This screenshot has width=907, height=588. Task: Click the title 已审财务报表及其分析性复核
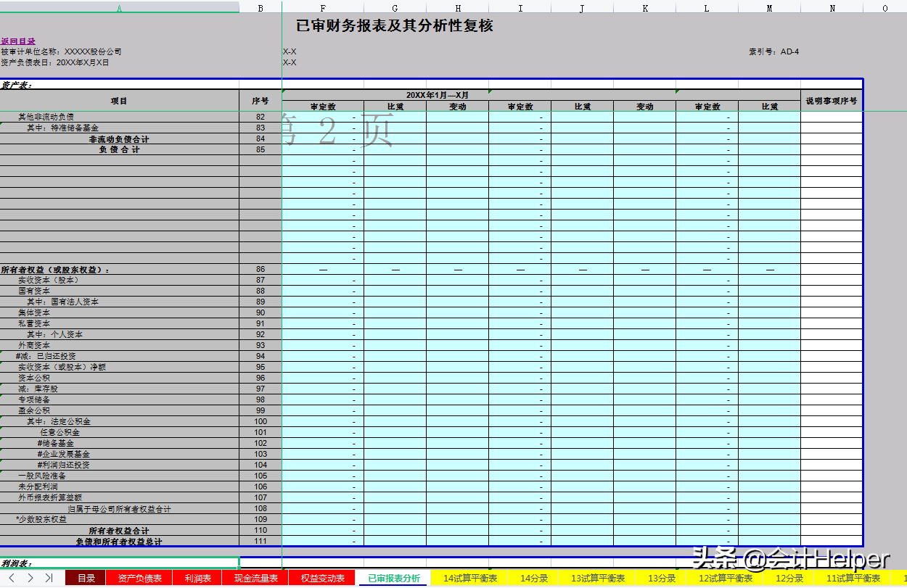[395, 25]
